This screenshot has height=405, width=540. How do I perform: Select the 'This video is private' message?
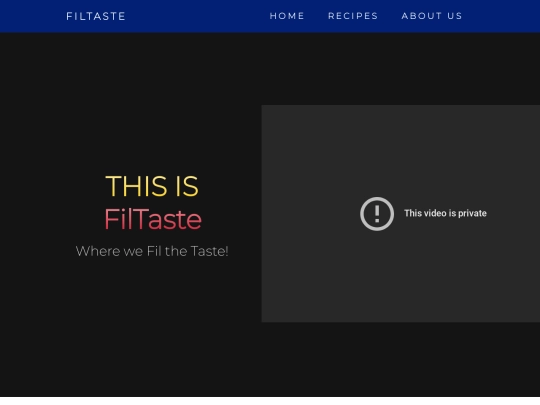445,213
